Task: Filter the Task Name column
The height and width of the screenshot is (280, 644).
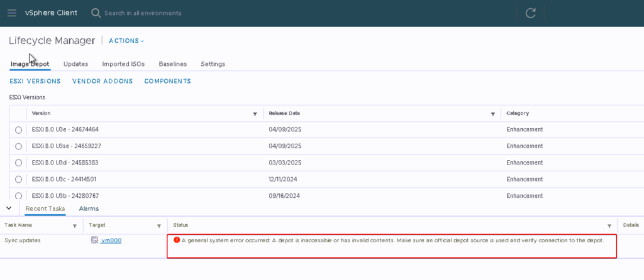Action: pyautogui.click(x=75, y=225)
